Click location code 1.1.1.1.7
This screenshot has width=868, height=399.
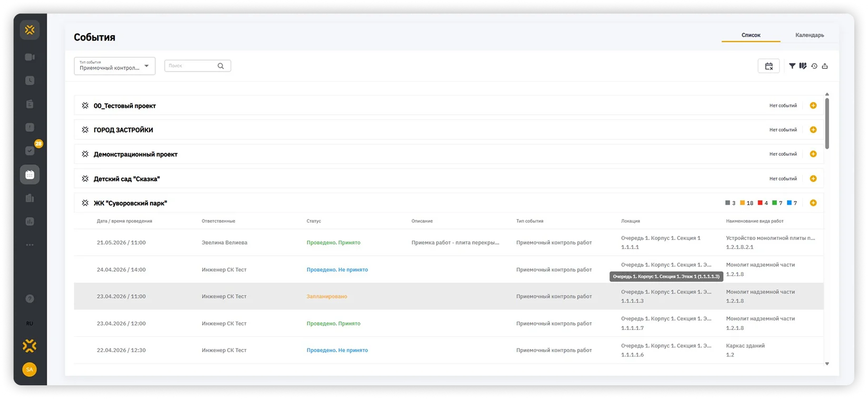pos(632,328)
